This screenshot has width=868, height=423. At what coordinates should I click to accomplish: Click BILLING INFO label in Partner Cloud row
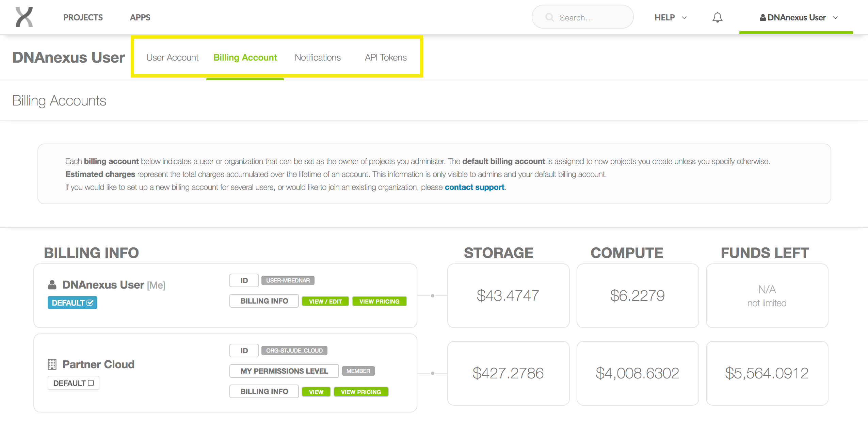click(x=264, y=391)
